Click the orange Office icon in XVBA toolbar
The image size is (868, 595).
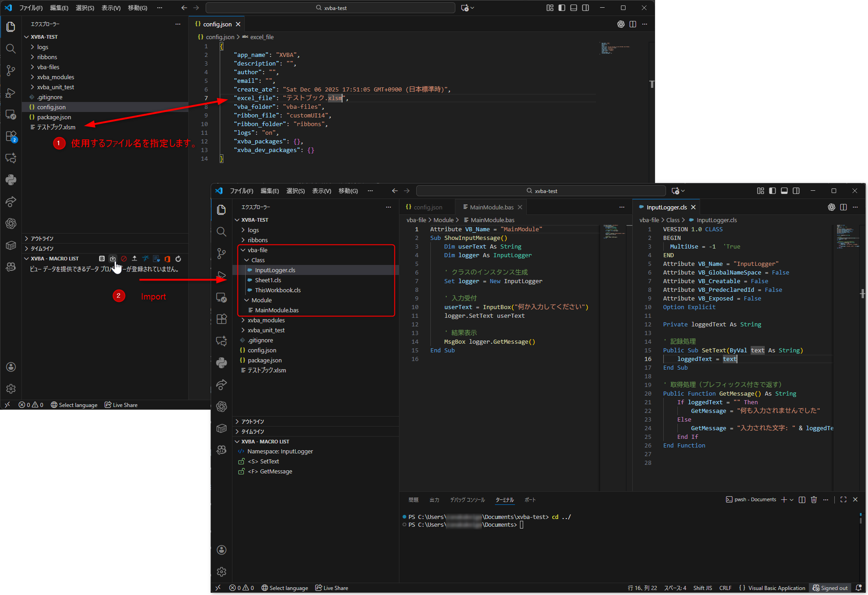pos(167,259)
